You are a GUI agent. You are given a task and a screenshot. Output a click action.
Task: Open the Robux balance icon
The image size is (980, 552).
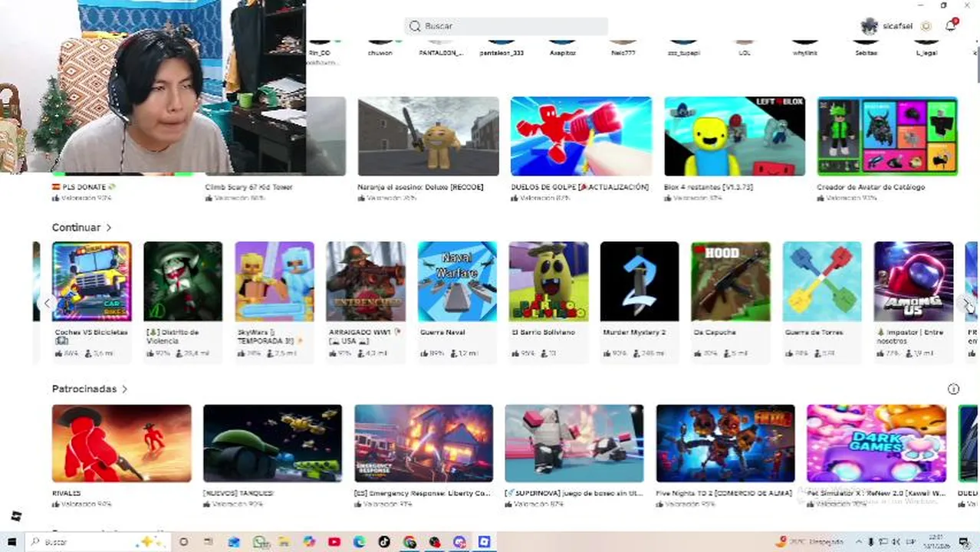pos(926,26)
